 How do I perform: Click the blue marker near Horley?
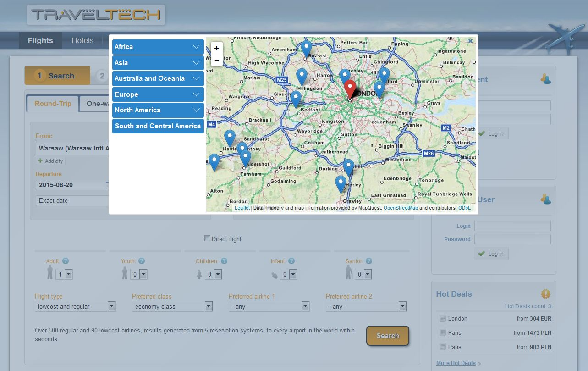pyautogui.click(x=341, y=184)
